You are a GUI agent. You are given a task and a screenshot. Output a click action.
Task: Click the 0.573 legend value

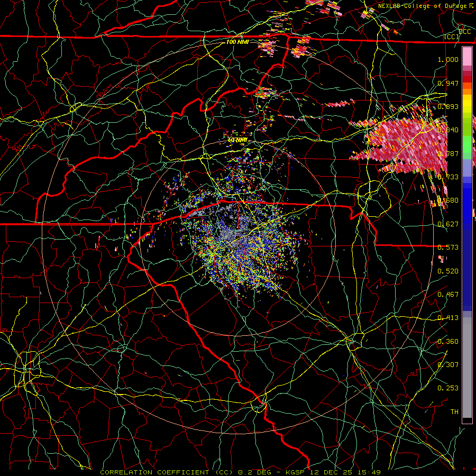[x=448, y=248]
